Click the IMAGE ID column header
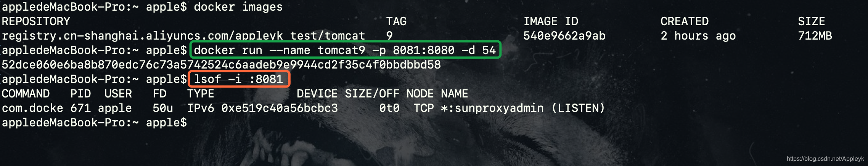The image size is (868, 166). pyautogui.click(x=551, y=21)
